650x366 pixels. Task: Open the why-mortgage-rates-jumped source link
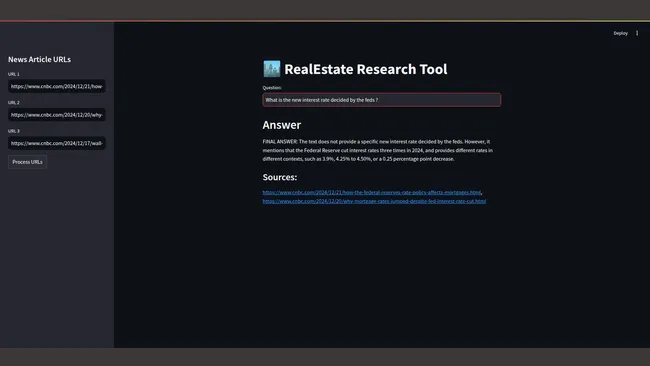(374, 201)
